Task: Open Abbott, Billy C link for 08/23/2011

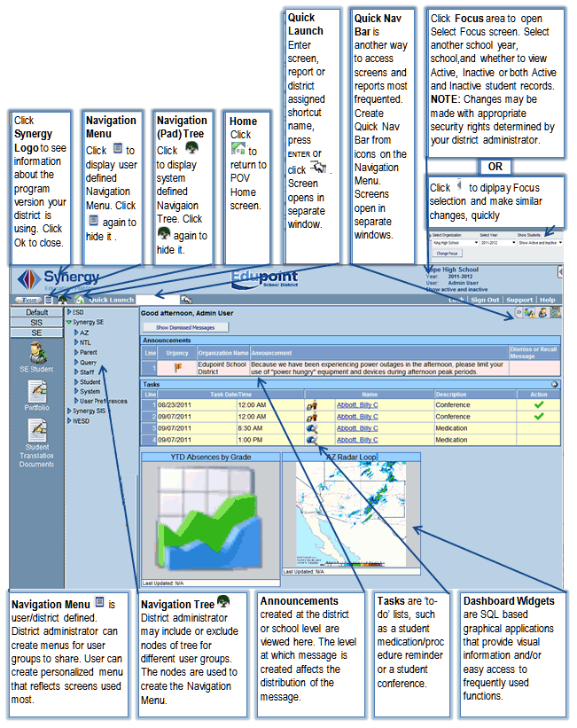Action: [x=357, y=405]
